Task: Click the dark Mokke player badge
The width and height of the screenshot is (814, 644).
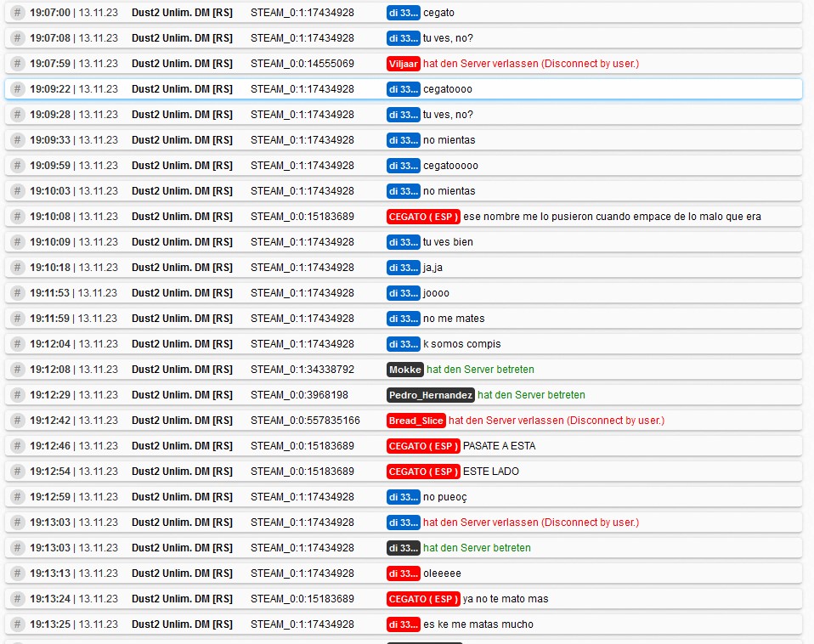Action: pyautogui.click(x=405, y=370)
